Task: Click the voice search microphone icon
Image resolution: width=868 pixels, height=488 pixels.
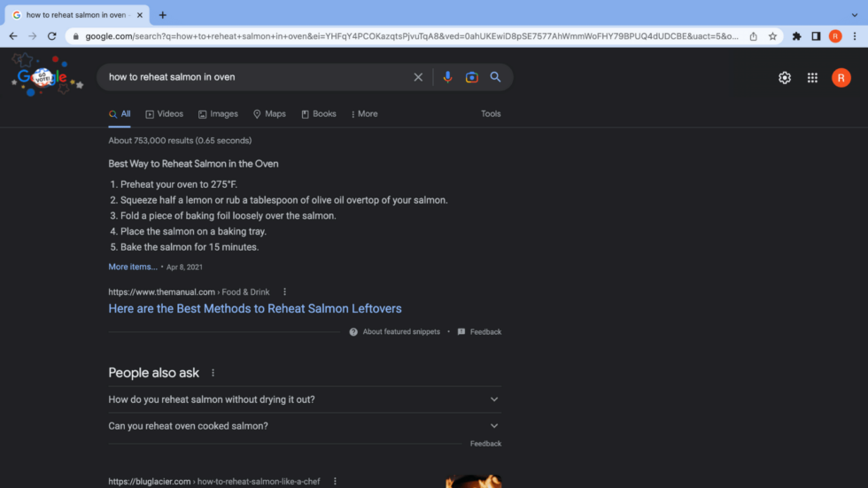Action: coord(447,77)
